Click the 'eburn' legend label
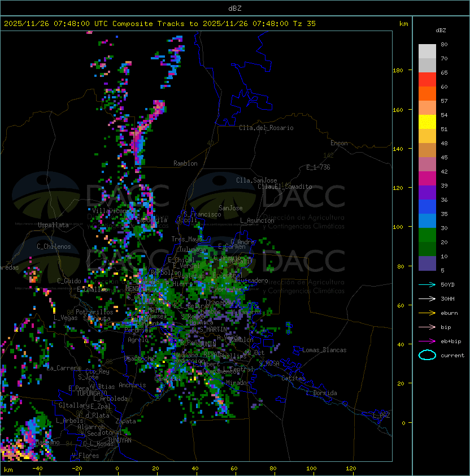Viewport: 470px width, 476px height. [449, 313]
